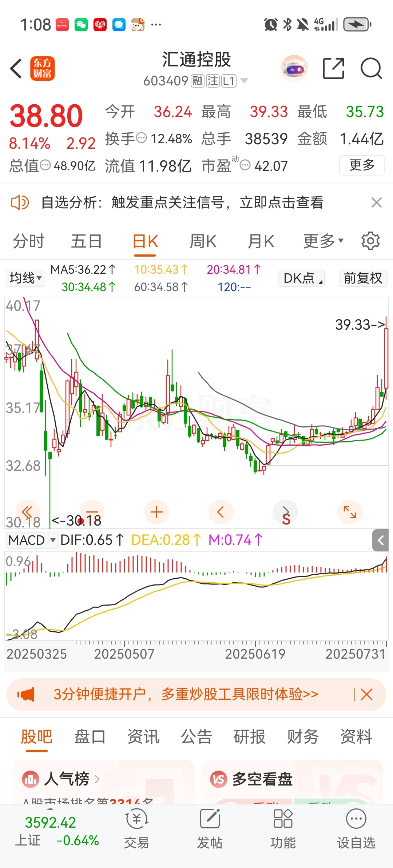
Task: Tap the speaker icon on 自选分析 banner
Action: click(20, 202)
